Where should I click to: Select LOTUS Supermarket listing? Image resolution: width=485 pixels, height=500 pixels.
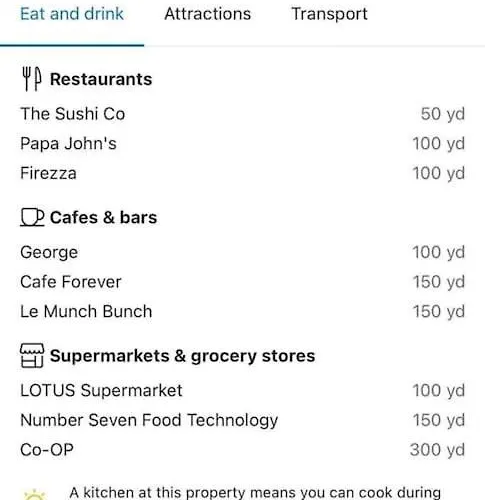[x=242, y=391]
